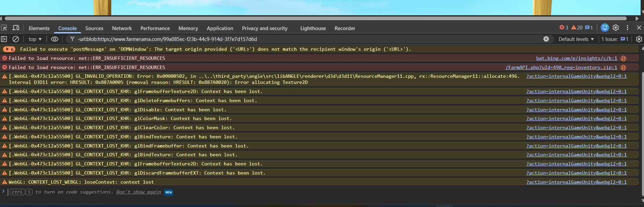Show the console sidebar panel

coord(4,39)
